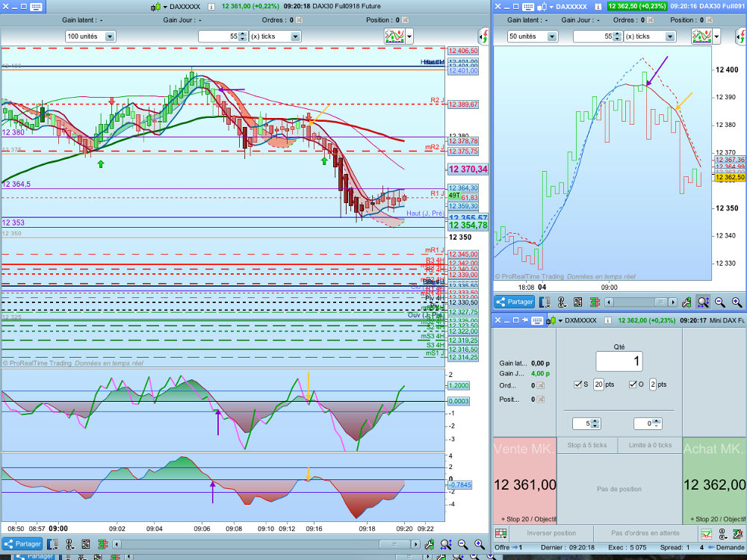747x560 pixels.
Task: Zoom in on the right DAX chart
Action: (737, 302)
